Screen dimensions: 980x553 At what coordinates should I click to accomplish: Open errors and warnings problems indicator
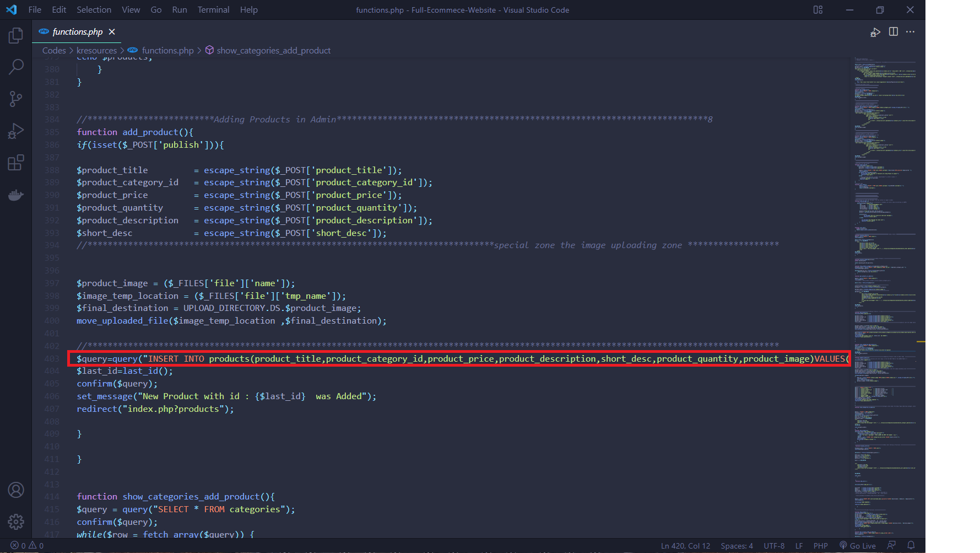coord(27,546)
